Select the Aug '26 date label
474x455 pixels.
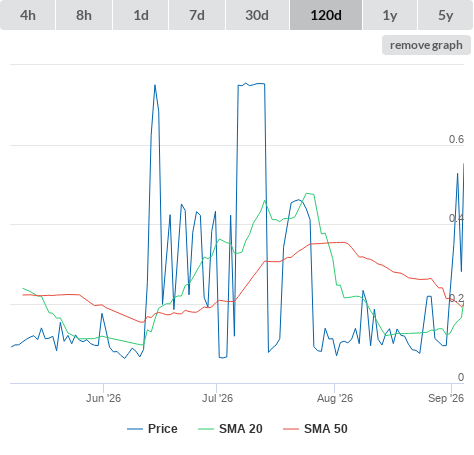coord(335,398)
